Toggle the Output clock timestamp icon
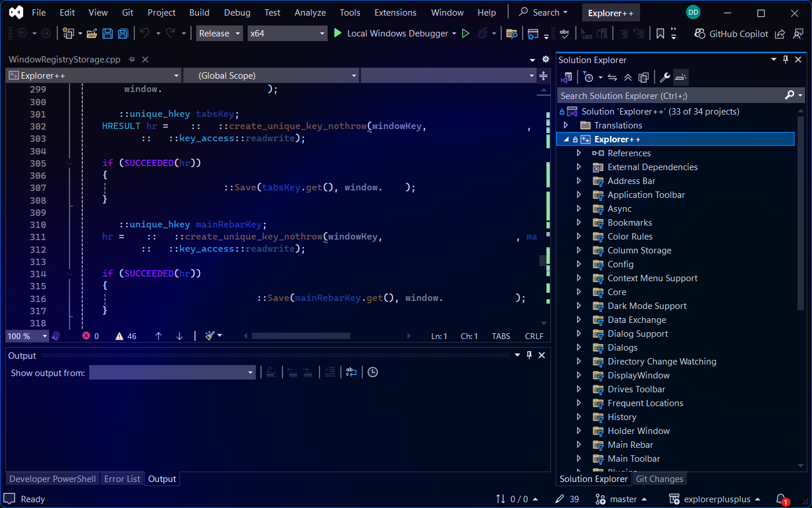This screenshot has height=508, width=812. click(373, 372)
